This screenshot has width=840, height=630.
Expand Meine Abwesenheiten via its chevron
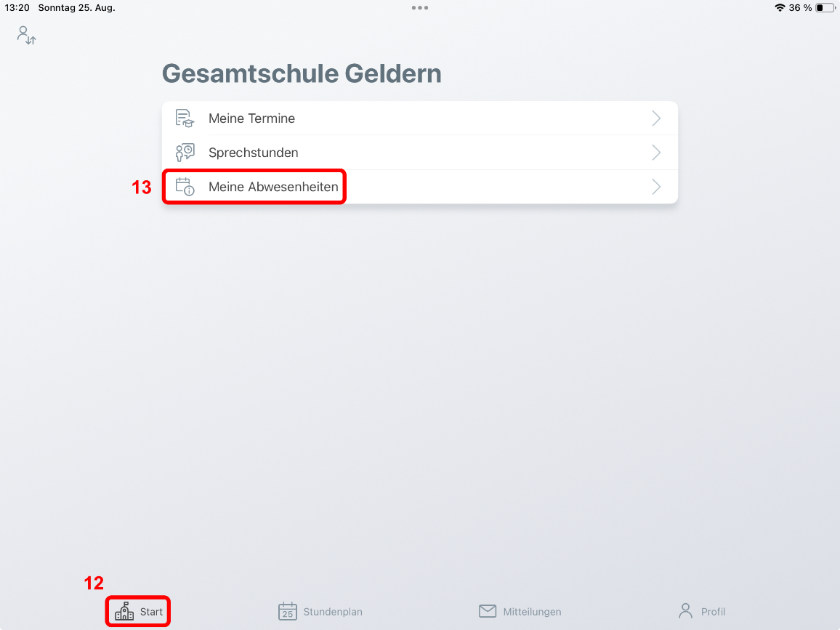(656, 187)
